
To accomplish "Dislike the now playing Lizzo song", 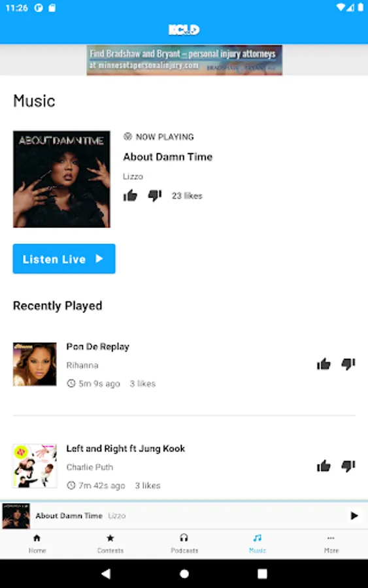I will click(154, 195).
